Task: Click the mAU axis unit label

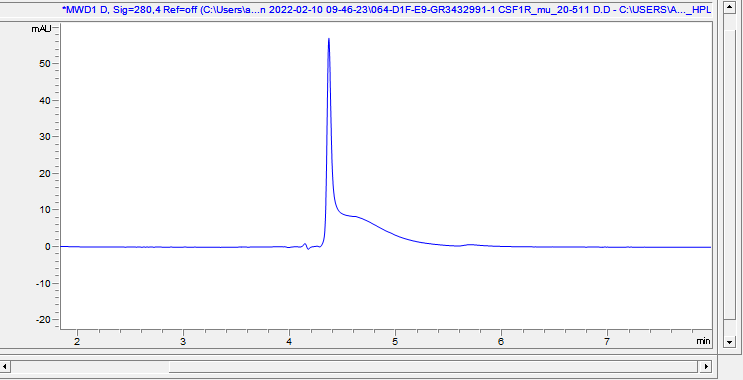Action: pyautogui.click(x=41, y=29)
